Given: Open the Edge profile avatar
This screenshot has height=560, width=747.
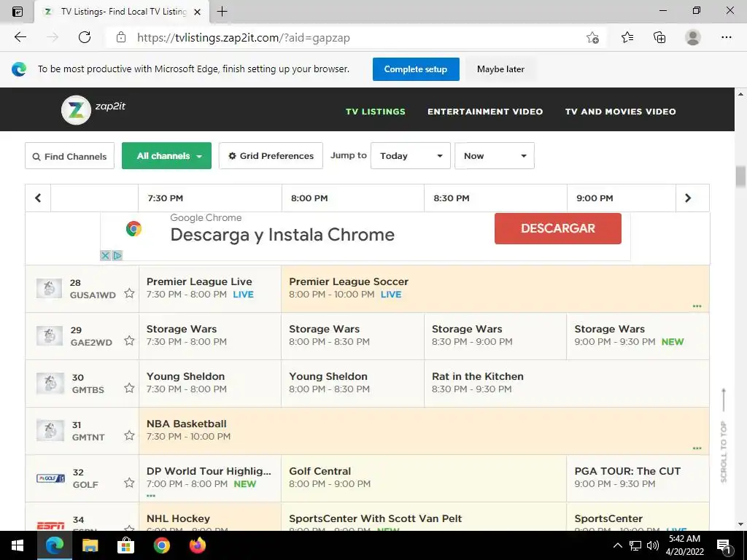Looking at the screenshot, I should [693, 37].
